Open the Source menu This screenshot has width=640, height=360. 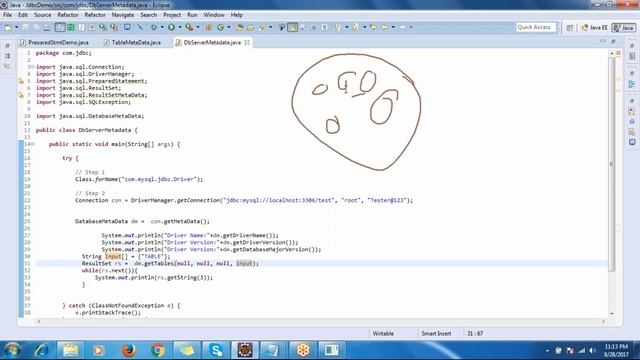[x=42, y=15]
